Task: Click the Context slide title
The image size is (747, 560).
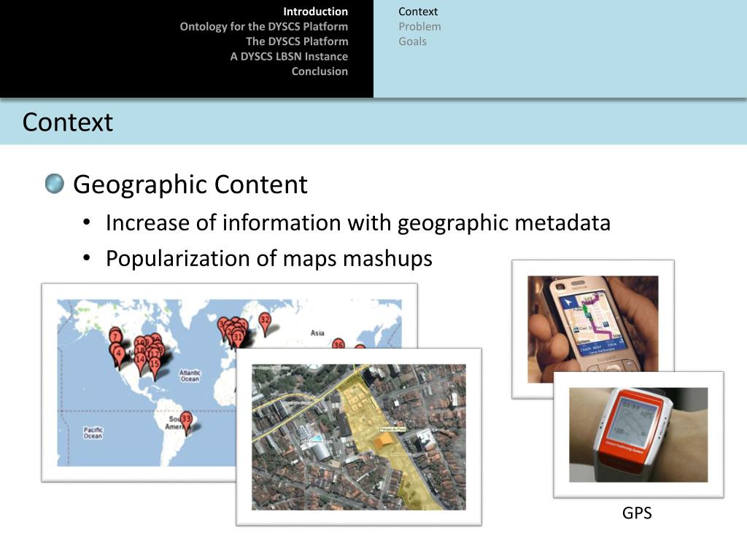Action: coord(67,122)
